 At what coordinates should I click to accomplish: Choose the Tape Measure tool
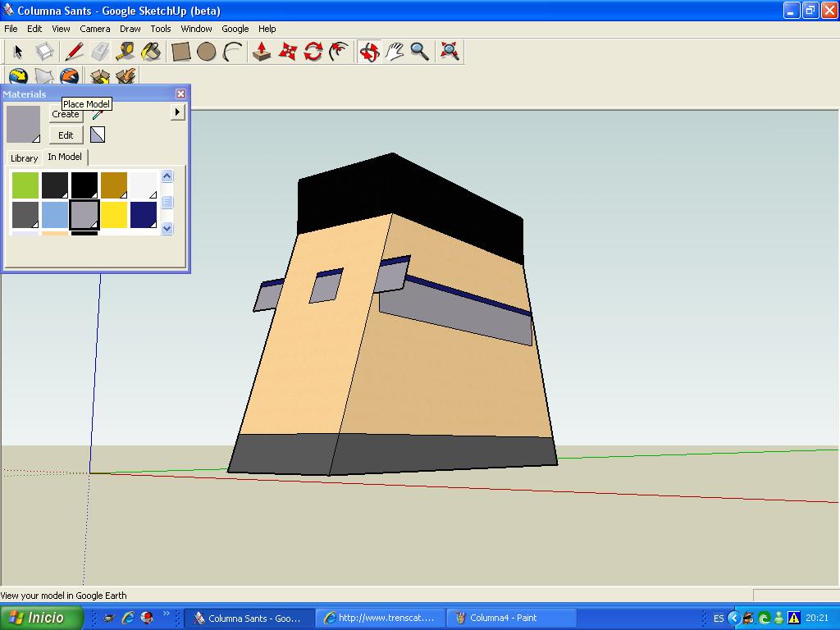click(126, 52)
